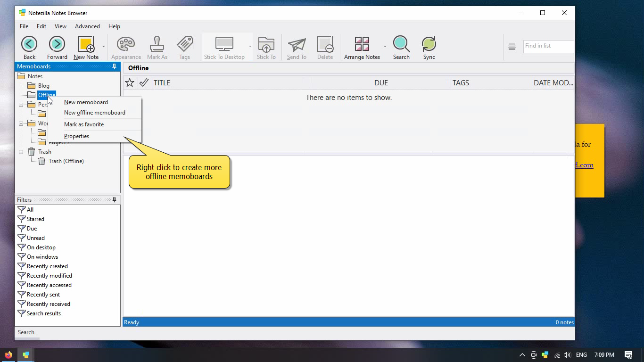Choose New offline memoboard

pyautogui.click(x=94, y=113)
